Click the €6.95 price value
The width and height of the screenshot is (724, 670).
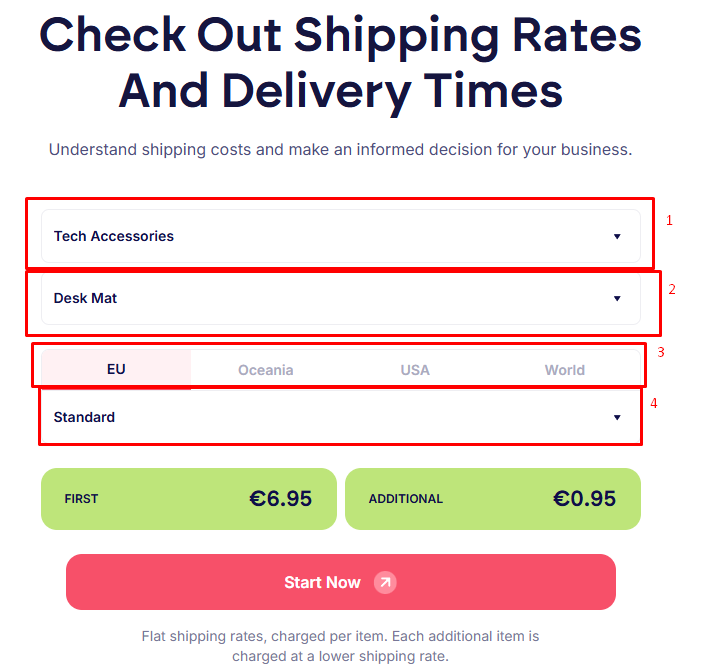coord(280,498)
